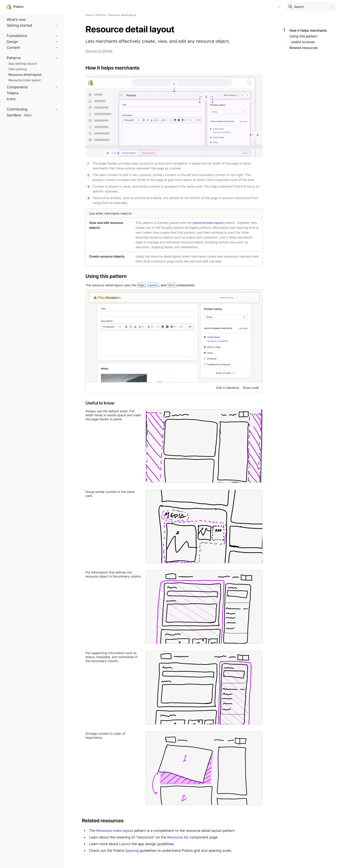Expand Show 10 more channels
The width and height of the screenshot is (341, 868).
tap(225, 373)
